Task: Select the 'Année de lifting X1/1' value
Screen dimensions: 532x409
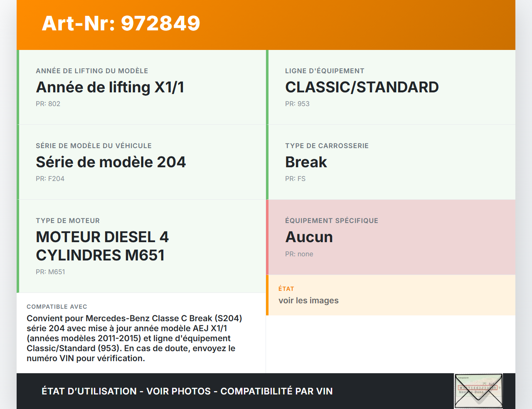Action: pos(110,87)
